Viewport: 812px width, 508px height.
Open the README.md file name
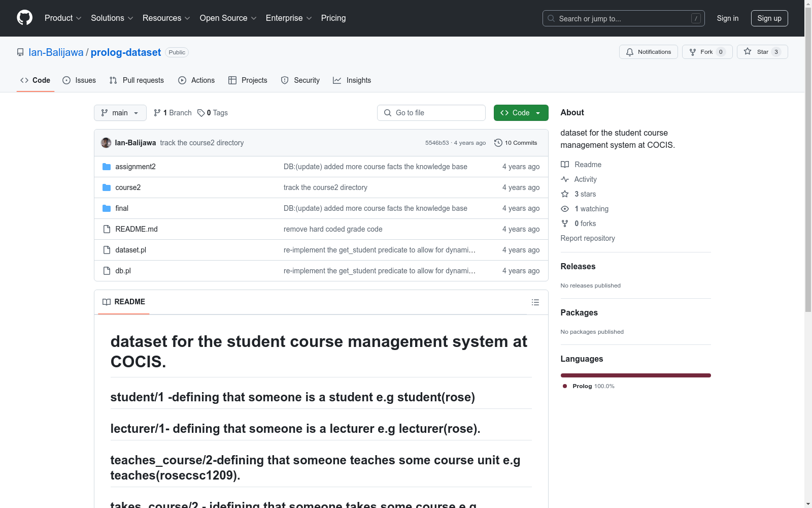point(137,229)
